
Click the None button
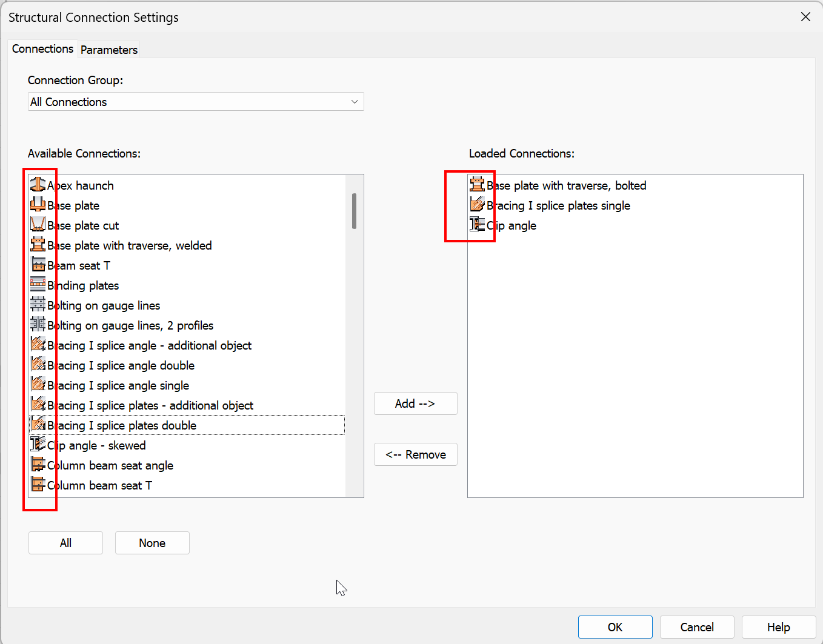coord(152,543)
